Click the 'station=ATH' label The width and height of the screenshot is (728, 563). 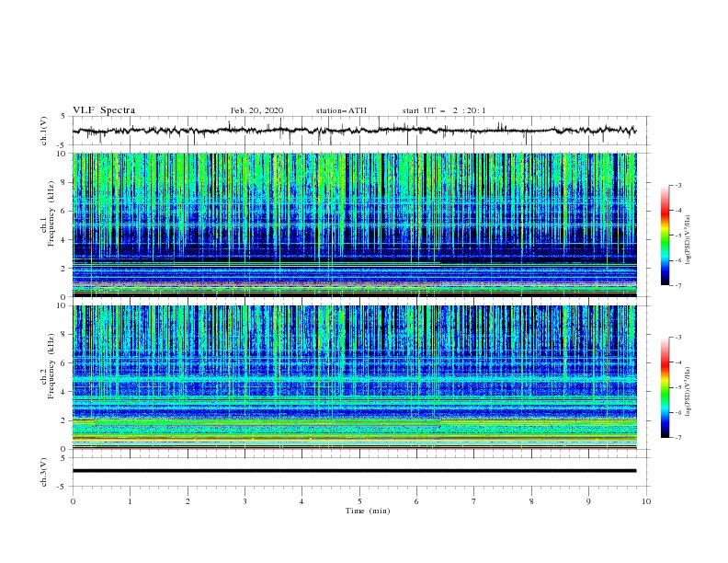coord(341,110)
